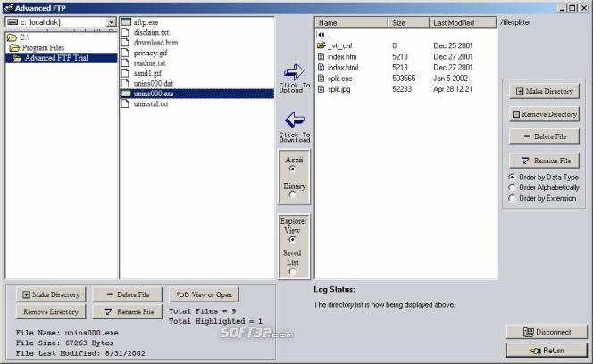Choose Order by Extension
Viewport: 593px width, 364px height.
coord(512,198)
